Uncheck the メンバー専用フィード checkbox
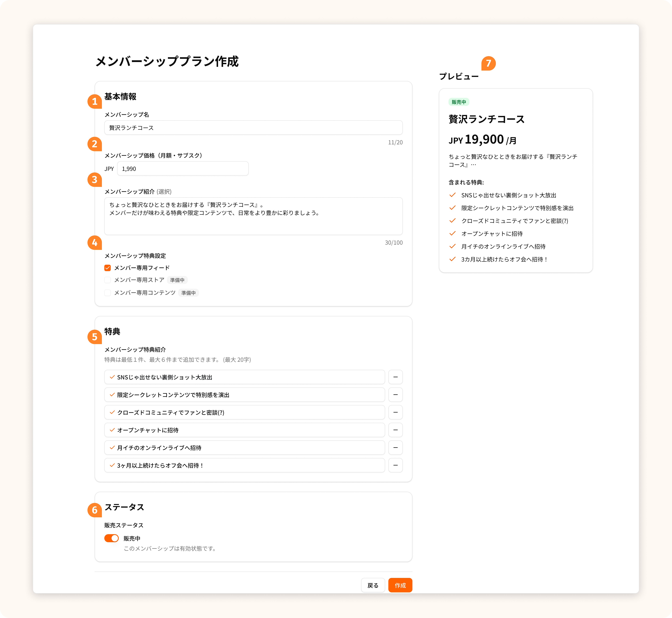 [x=107, y=268]
